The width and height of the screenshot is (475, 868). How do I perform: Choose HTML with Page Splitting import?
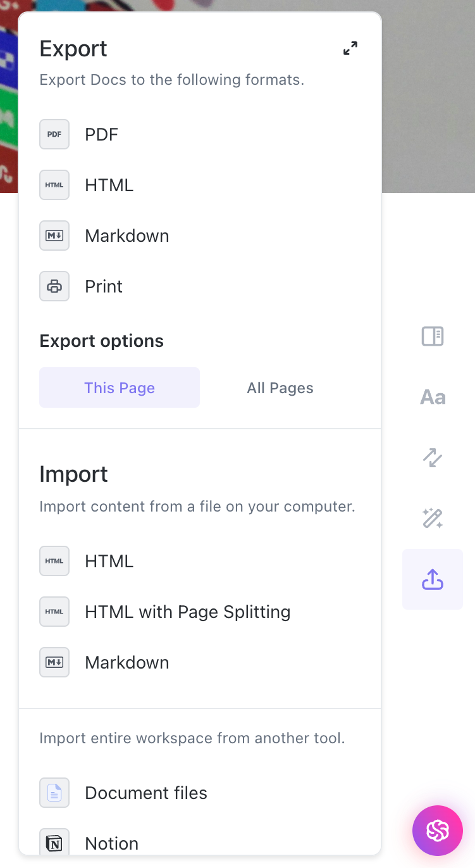[x=187, y=612]
